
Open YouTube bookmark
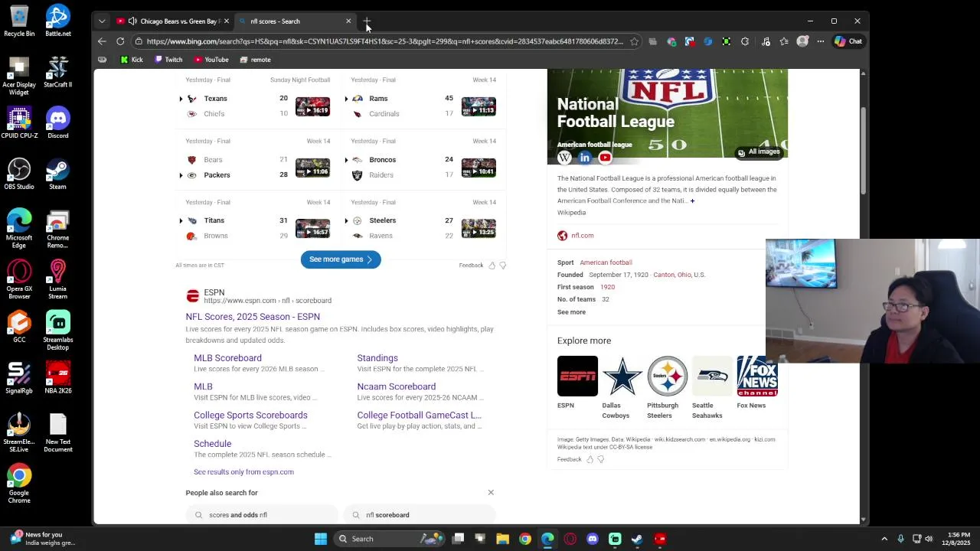pos(211,60)
